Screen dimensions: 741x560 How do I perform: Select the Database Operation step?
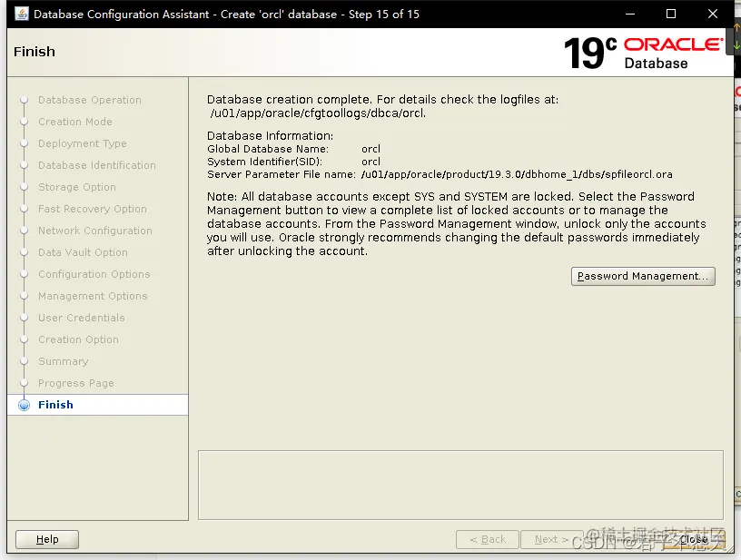(90, 100)
